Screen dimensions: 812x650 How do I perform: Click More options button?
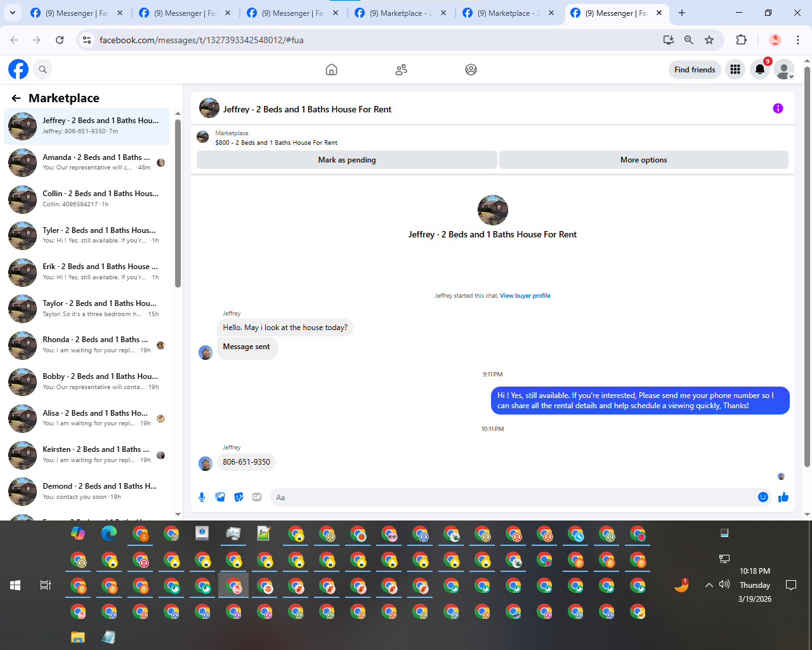[x=644, y=160]
